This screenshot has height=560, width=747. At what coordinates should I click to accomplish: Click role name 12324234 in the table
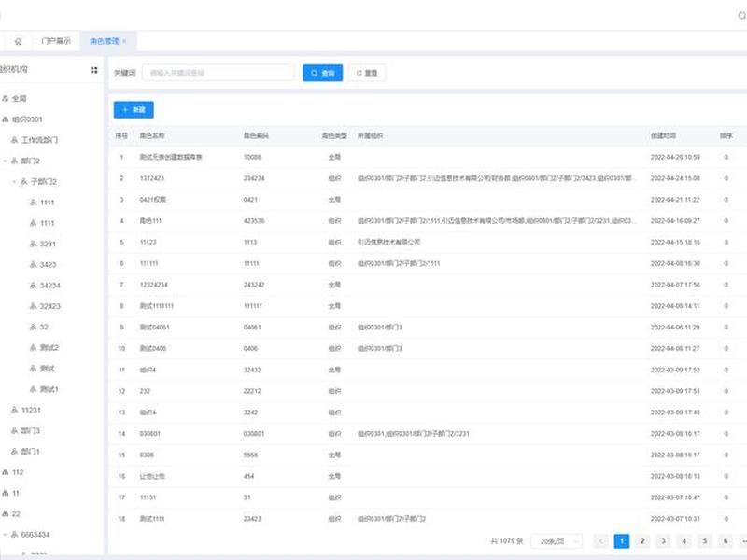tap(153, 285)
